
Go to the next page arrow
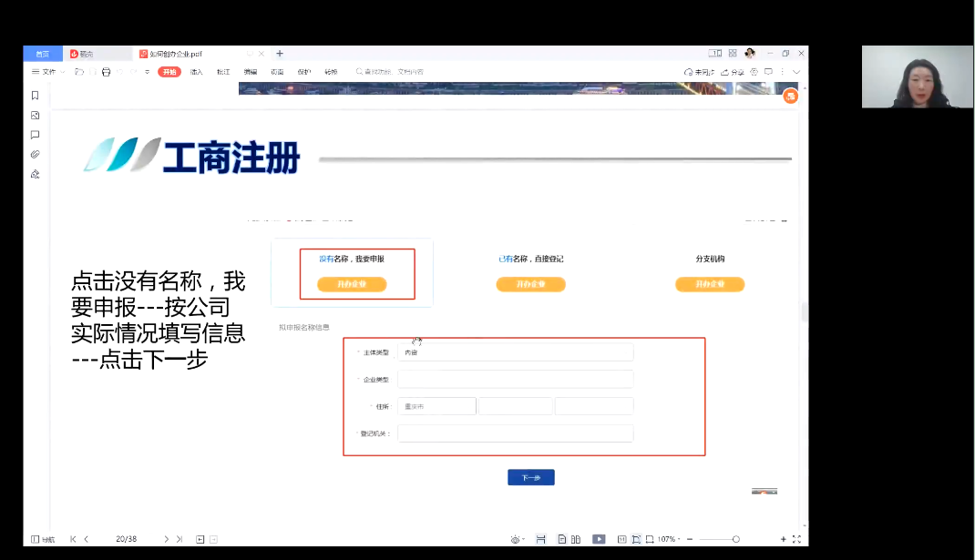pyautogui.click(x=166, y=539)
